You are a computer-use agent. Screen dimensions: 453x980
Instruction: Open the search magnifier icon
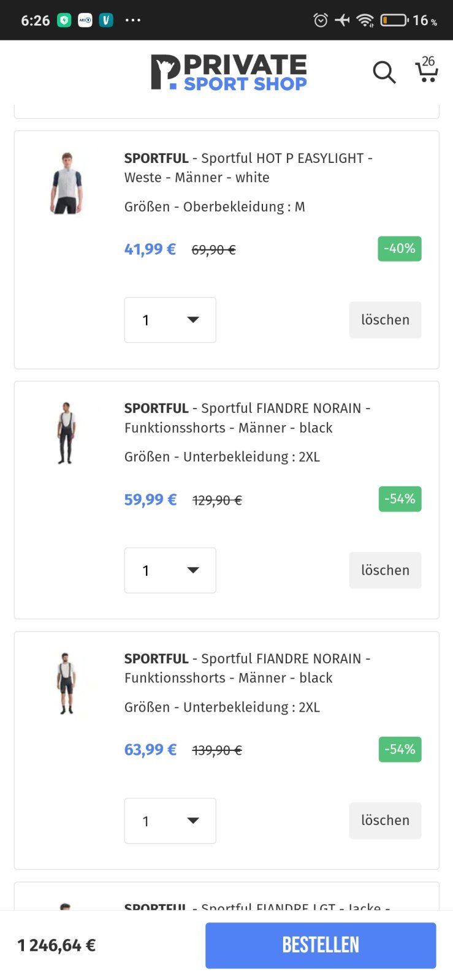click(384, 72)
